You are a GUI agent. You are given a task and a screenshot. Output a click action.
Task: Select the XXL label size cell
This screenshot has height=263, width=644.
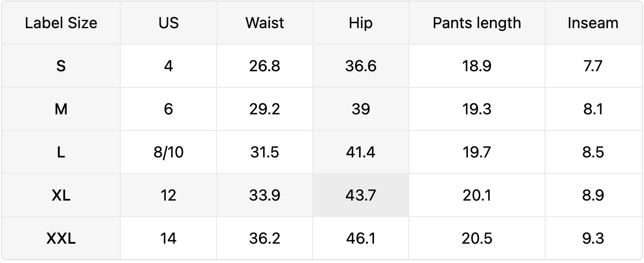click(x=61, y=239)
